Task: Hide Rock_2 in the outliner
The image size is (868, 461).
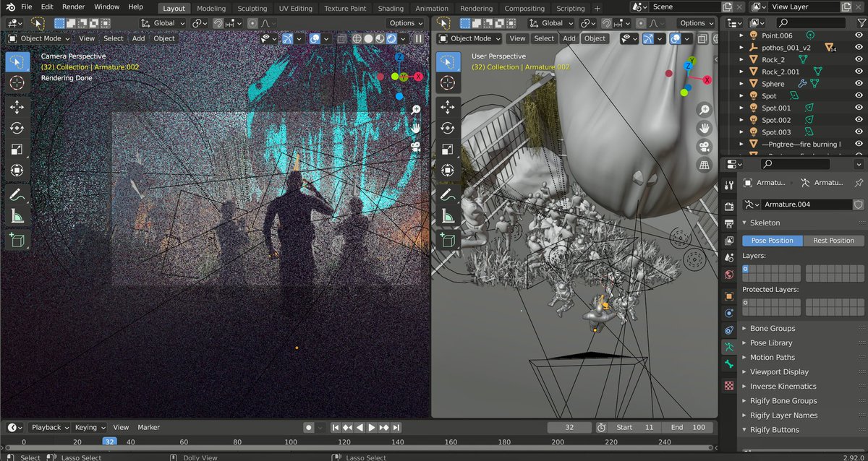Action: (859, 59)
